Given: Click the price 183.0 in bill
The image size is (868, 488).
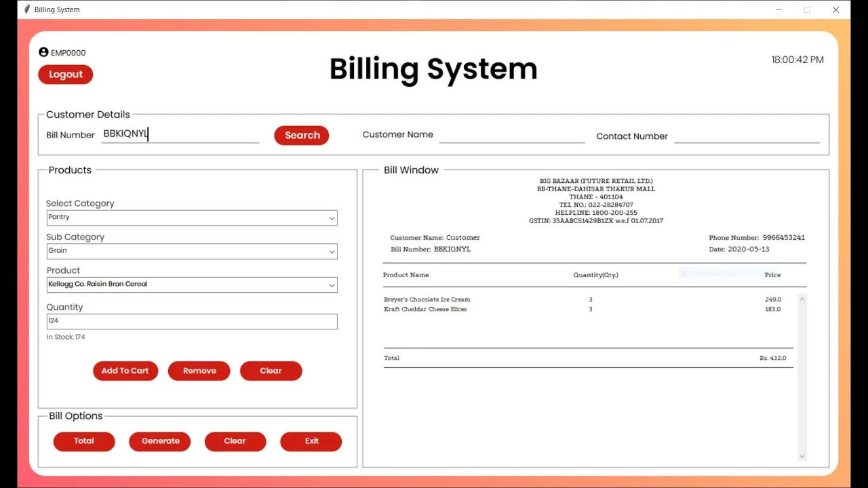Looking at the screenshot, I should click(x=773, y=310).
